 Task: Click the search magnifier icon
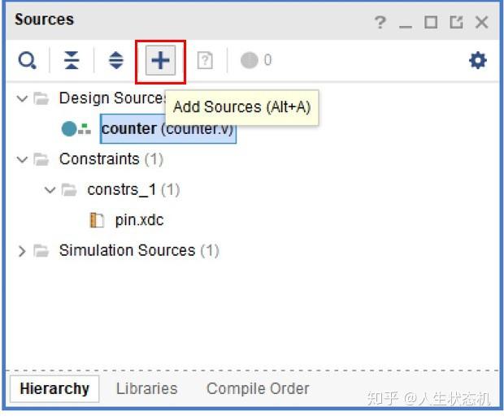click(x=28, y=61)
